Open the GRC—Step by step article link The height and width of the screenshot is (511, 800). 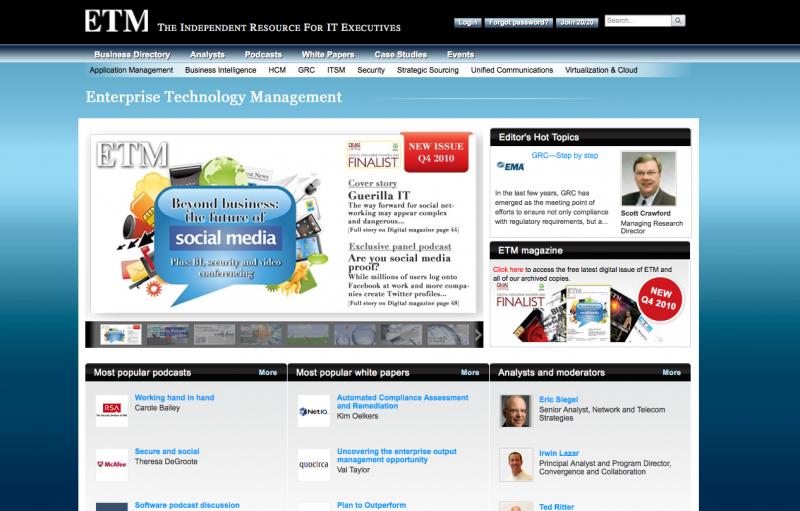565,156
